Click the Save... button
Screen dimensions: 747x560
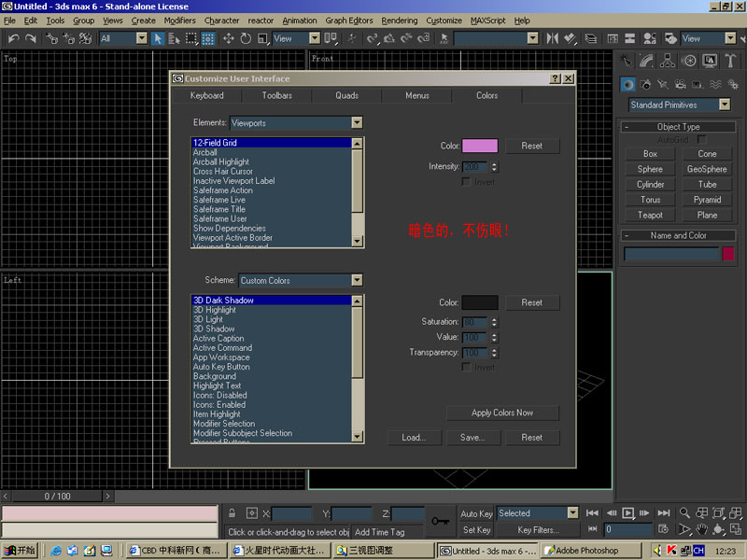(x=472, y=437)
